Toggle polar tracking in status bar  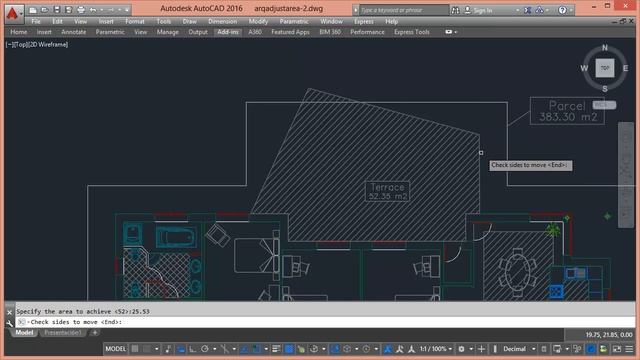coord(204,349)
